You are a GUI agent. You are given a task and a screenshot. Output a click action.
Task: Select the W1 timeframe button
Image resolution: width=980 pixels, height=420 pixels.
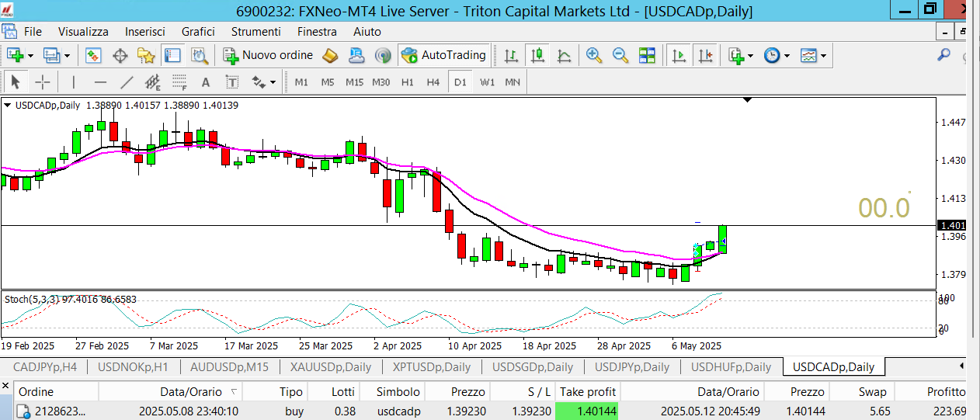[487, 82]
